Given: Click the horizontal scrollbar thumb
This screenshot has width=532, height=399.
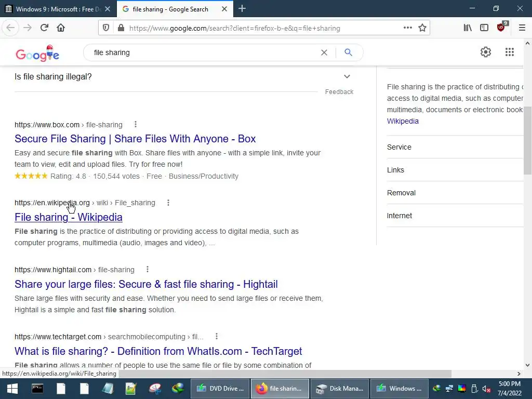Looking at the screenshot, I should coord(285,374).
